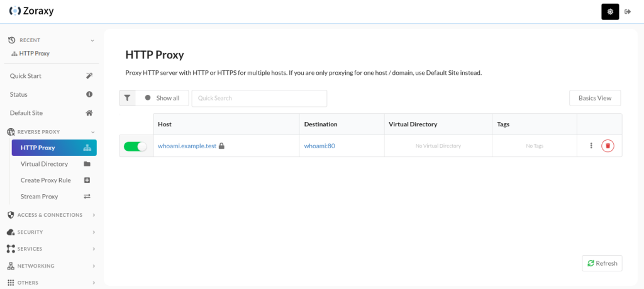Expand the Security section chevron
Screen dimensions: 644x289
click(x=94, y=232)
